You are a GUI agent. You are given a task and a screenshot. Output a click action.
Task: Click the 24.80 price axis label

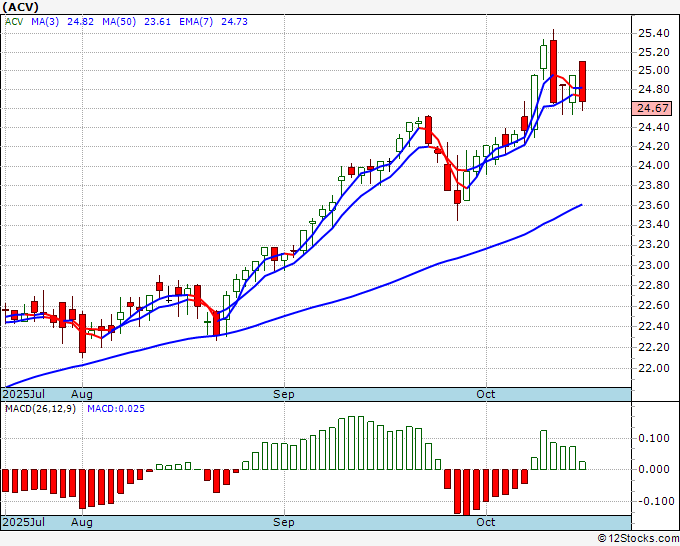(654, 90)
